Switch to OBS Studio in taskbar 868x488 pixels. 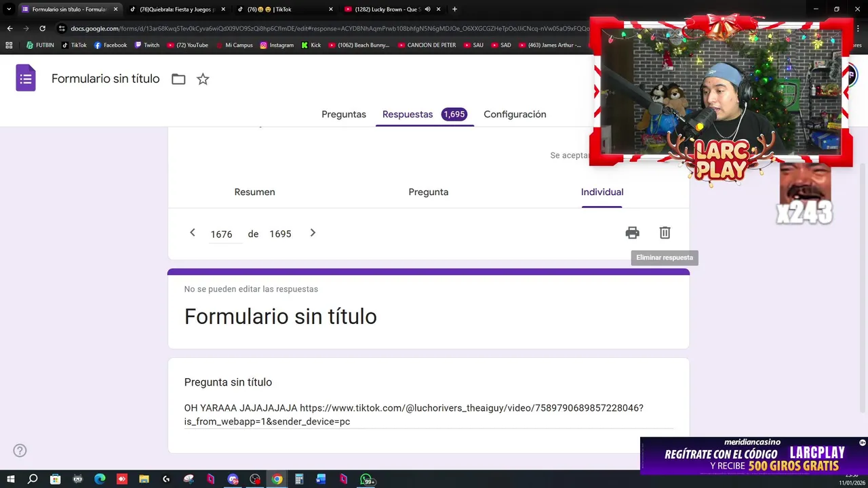(255, 479)
